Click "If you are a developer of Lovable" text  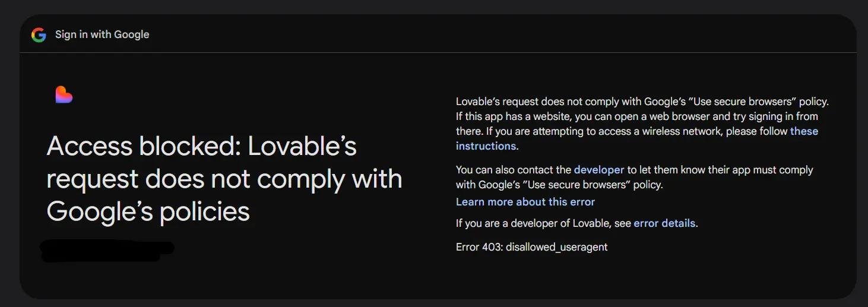534,223
